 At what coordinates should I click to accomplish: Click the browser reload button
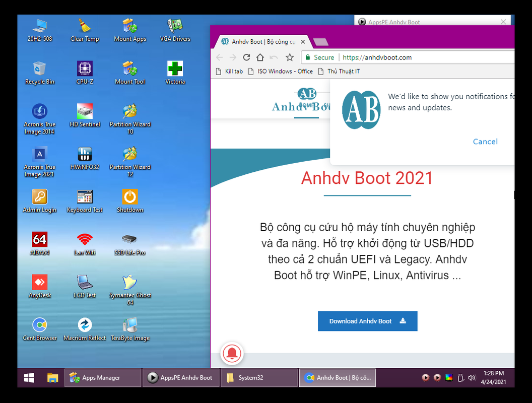(x=247, y=57)
